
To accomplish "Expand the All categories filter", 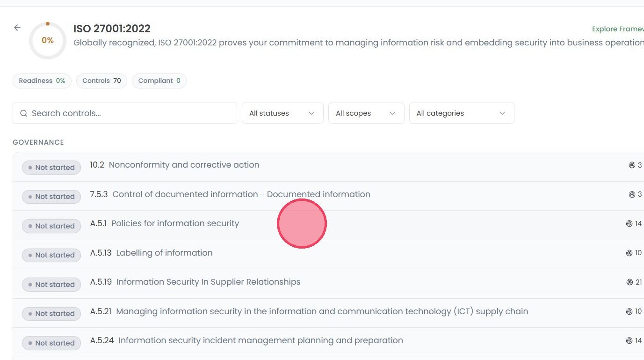I will coord(462,113).
